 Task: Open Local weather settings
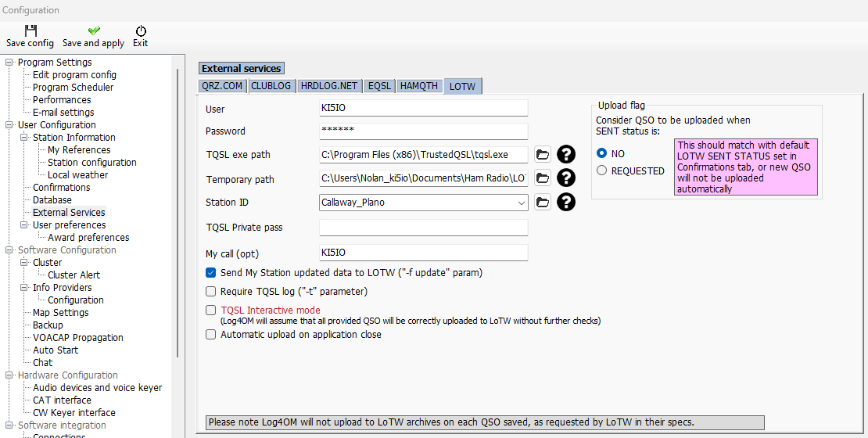point(77,175)
